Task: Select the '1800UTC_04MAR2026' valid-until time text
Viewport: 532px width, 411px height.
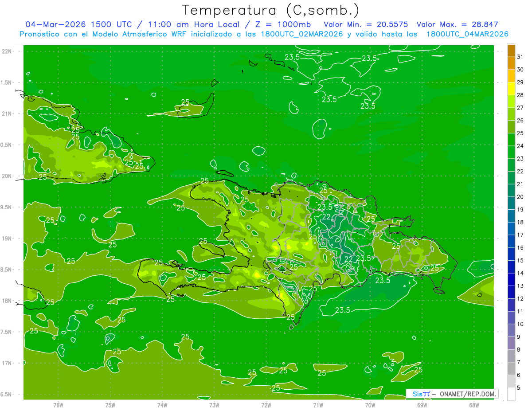Action: pyautogui.click(x=467, y=34)
